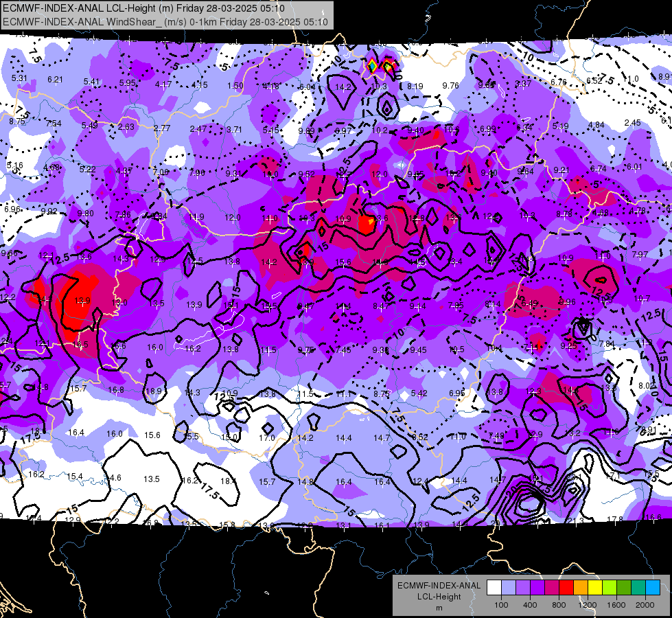Click the grid value '7.54'
This screenshot has height=618, width=672.
[x=54, y=124]
